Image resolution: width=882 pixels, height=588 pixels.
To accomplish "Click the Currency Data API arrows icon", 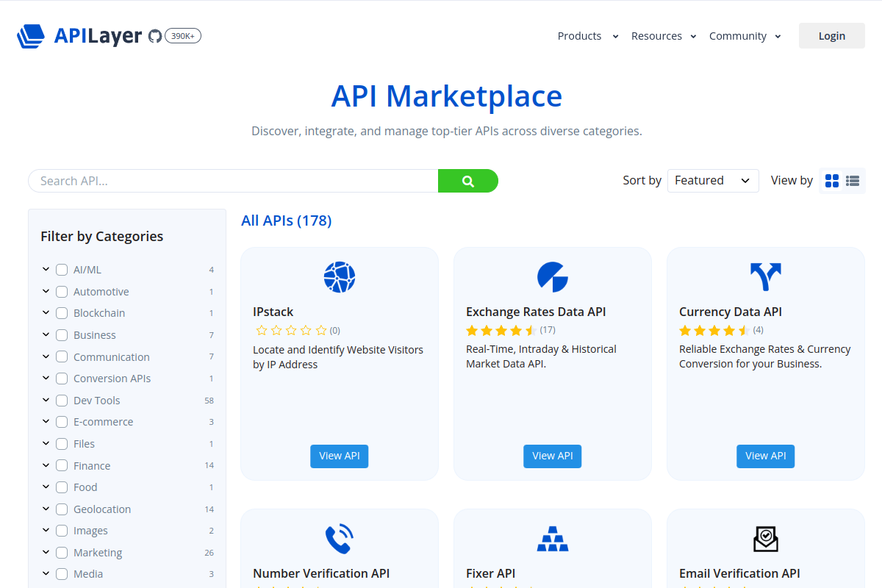I will point(766,277).
